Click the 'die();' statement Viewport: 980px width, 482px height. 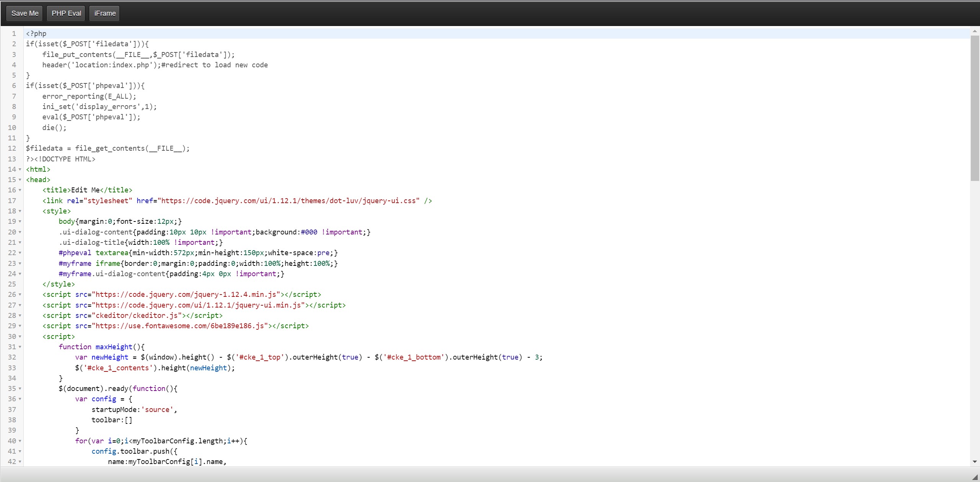pyautogui.click(x=54, y=128)
